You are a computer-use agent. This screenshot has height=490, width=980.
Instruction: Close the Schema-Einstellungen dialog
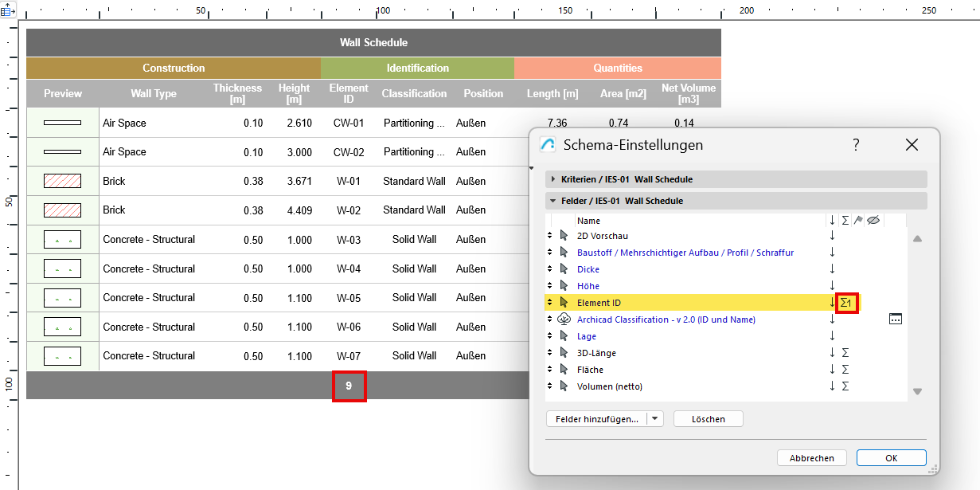tap(912, 145)
